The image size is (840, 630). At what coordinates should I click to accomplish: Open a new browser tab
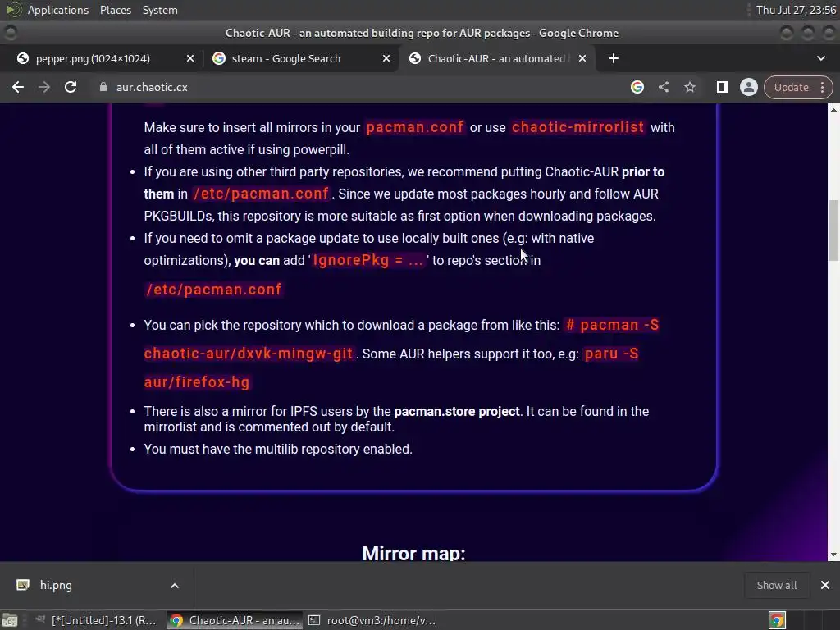pos(614,58)
